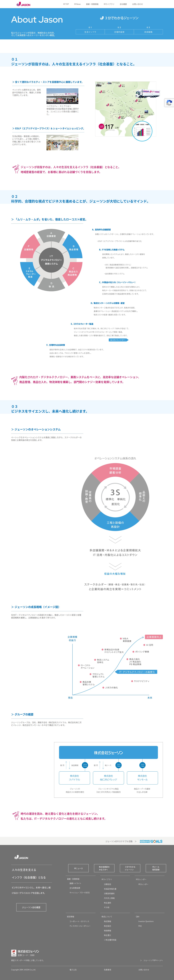174x980 pixels.
Task: Open 月次売上情報 in the footer
Action: (109, 898)
